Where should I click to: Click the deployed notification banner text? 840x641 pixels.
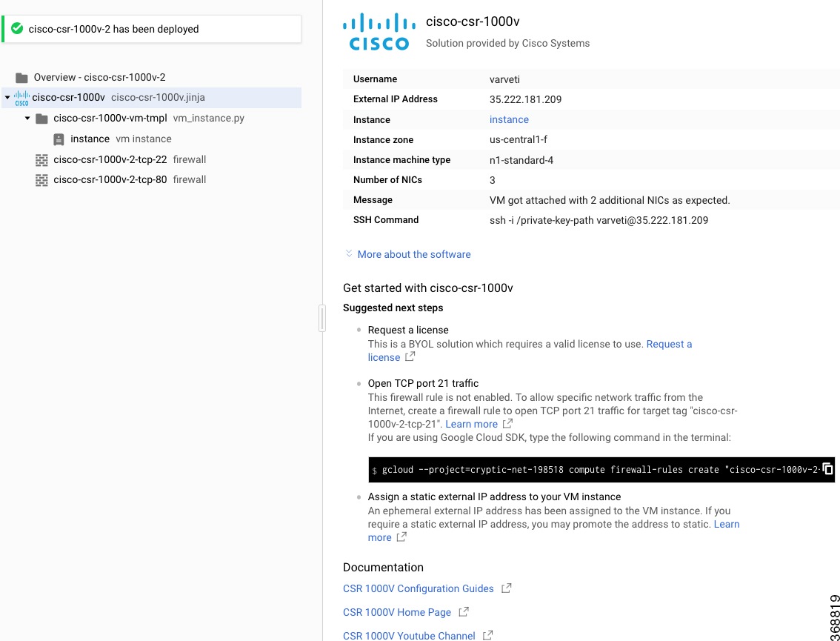click(x=113, y=29)
